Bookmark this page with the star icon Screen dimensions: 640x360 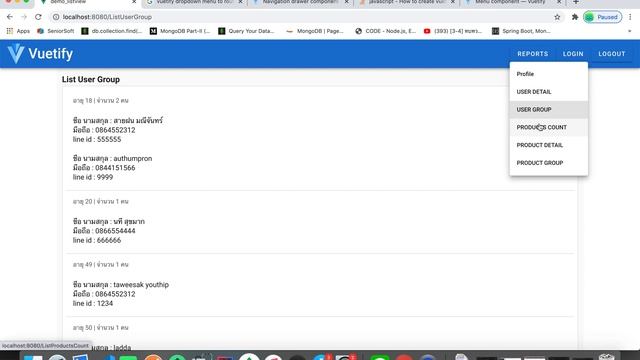tap(557, 17)
